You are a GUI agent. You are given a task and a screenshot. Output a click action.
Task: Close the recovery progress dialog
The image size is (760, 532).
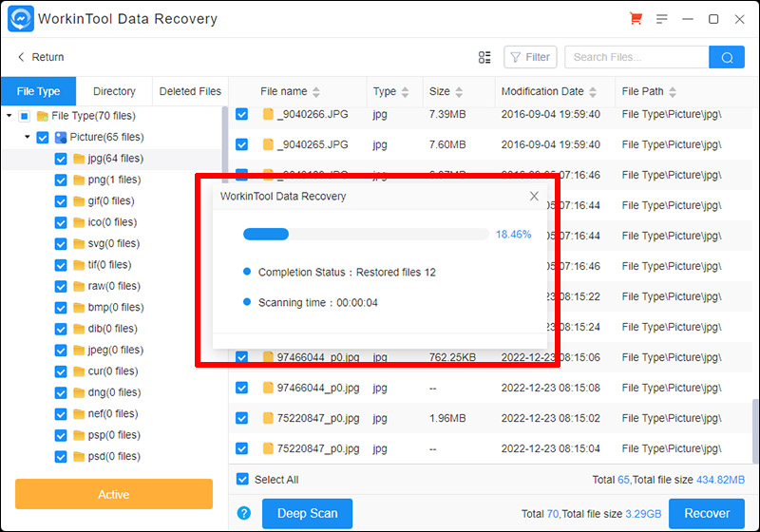coord(534,197)
